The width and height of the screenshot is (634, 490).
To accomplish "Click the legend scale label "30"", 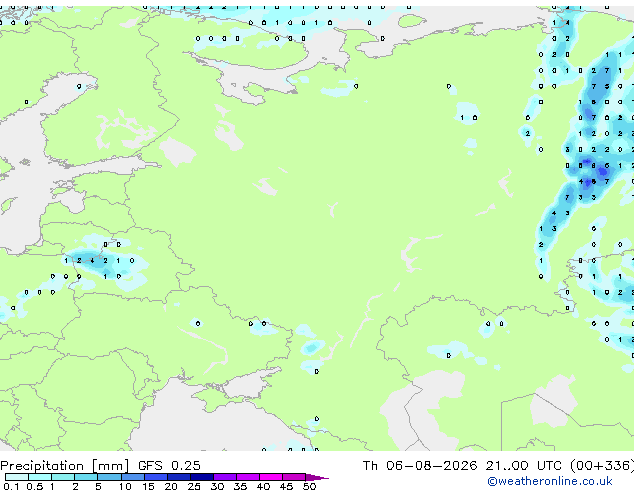I will coord(217,486).
